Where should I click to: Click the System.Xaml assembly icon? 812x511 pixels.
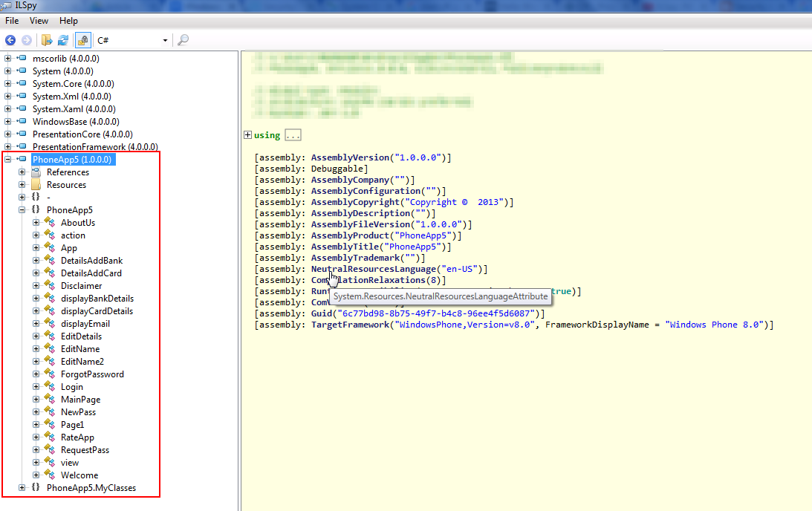(22, 108)
